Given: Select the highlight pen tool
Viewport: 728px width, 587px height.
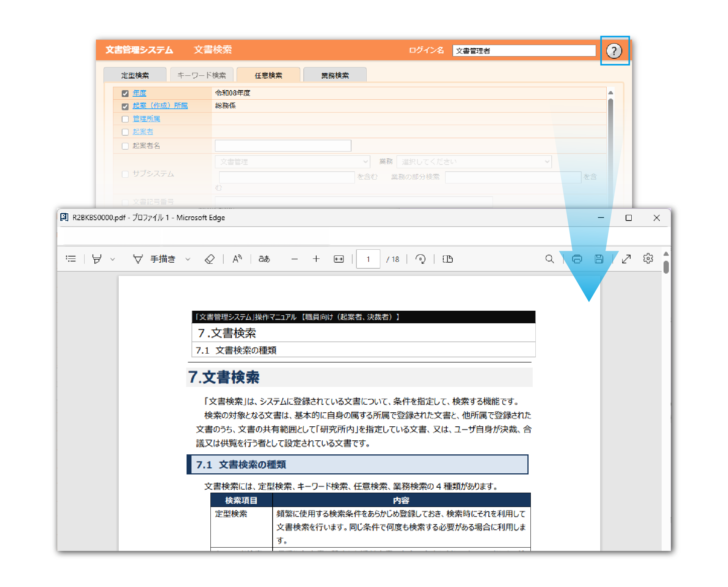Looking at the screenshot, I should tap(97, 259).
